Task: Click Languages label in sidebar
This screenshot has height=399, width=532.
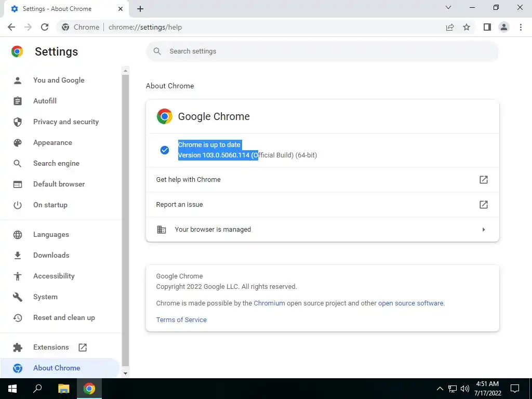Action: [51, 235]
